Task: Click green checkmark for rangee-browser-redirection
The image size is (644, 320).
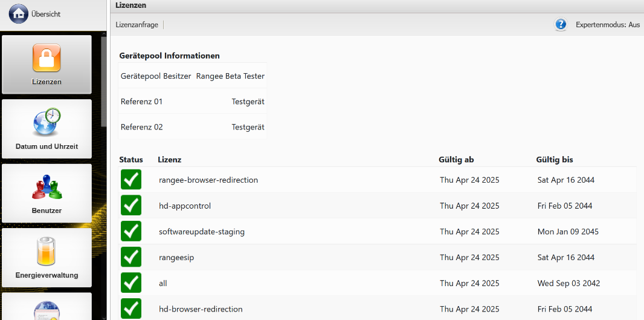Action: [131, 180]
